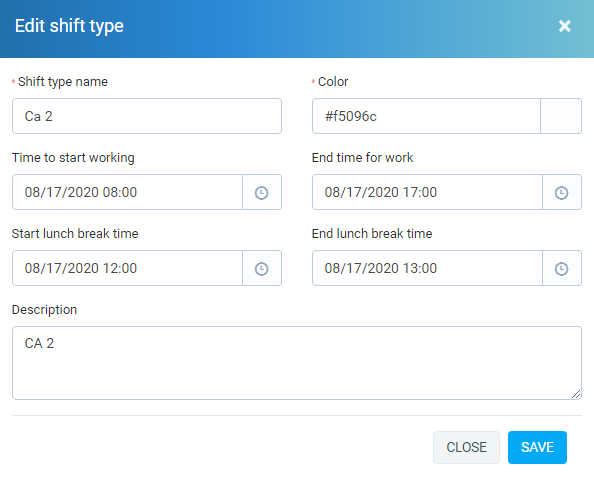This screenshot has height=487, width=594.
Task: Click the resize handle of the Description box
Action: pos(576,394)
